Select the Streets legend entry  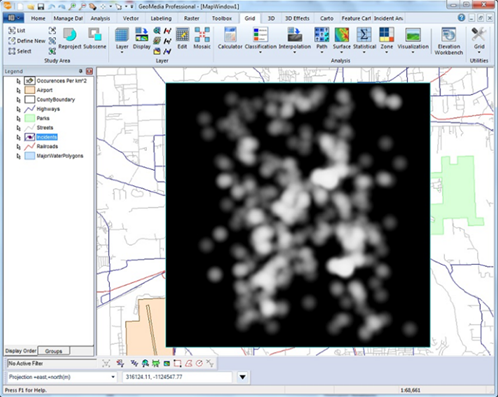(45, 127)
